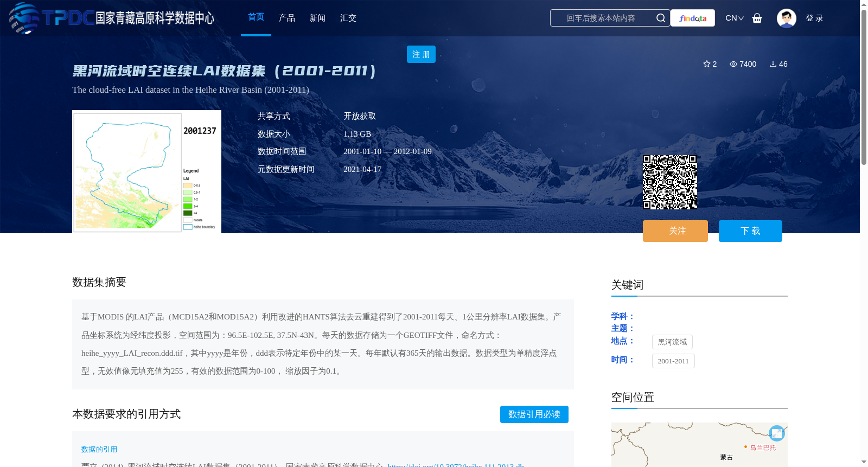This screenshot has width=868, height=467.
Task: Click the 关键词 section heading
Action: tap(627, 285)
